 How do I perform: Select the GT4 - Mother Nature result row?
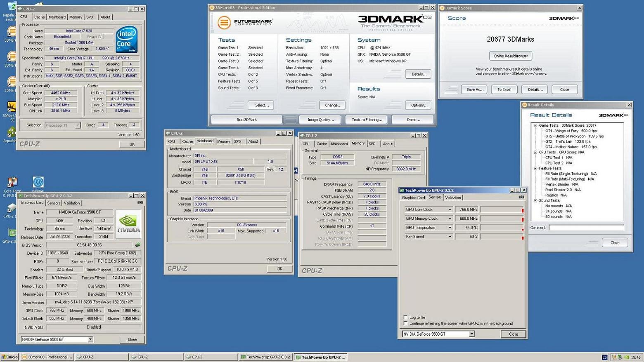571,147
